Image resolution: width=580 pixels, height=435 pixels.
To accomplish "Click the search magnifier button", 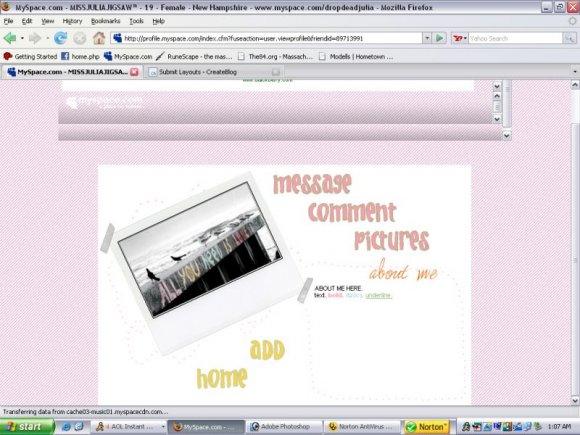I will pos(569,38).
